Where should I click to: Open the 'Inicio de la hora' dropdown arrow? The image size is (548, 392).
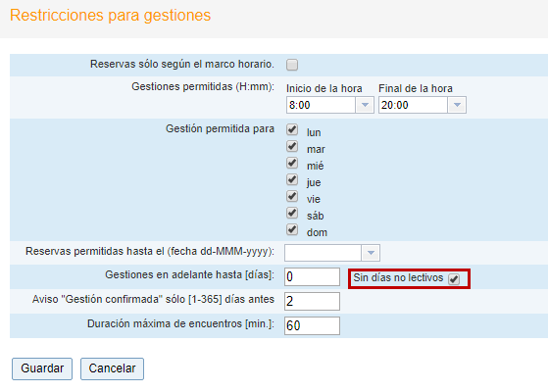(365, 105)
